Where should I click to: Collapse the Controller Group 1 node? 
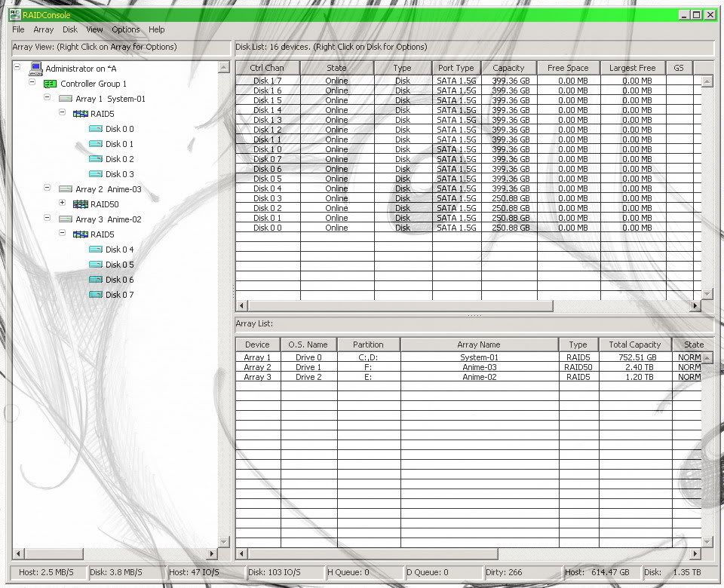[x=32, y=82]
